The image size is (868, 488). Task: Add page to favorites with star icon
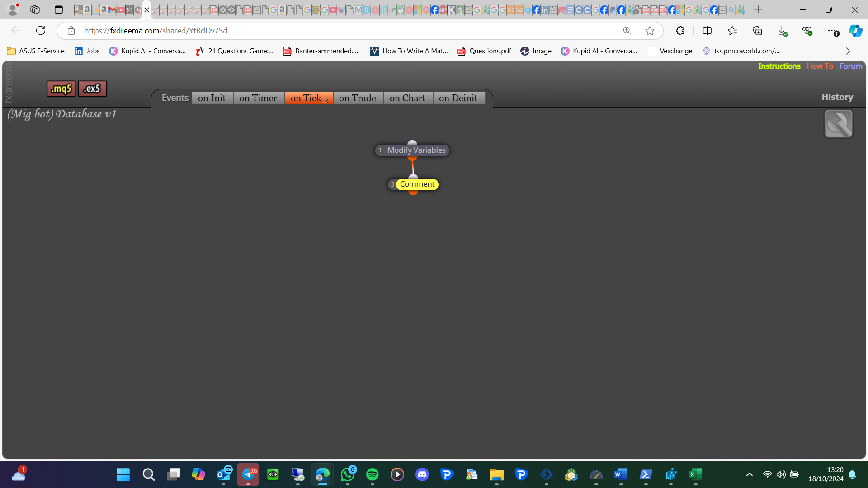click(650, 31)
